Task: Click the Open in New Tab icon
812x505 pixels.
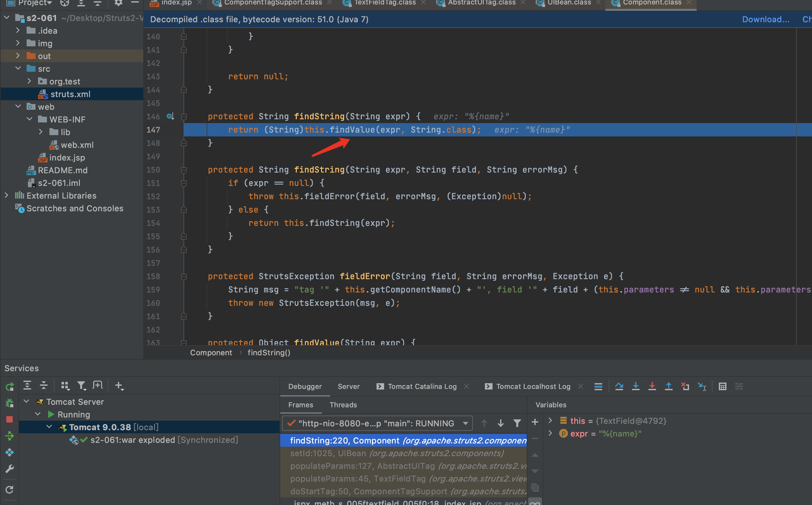Action: [x=98, y=385]
